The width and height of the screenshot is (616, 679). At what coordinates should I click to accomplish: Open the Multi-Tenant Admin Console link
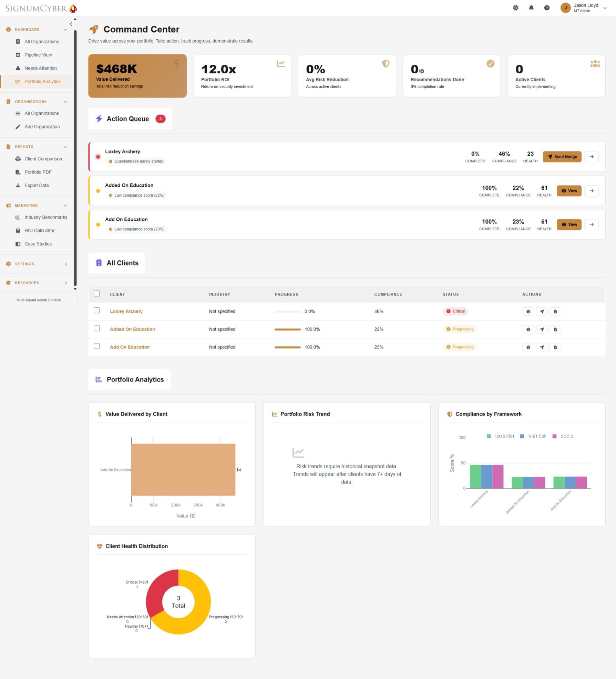[x=38, y=300]
